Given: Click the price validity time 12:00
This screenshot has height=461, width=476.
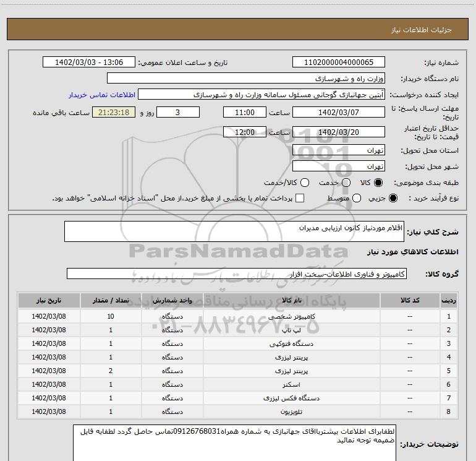Looking at the screenshot, I should [x=245, y=132].
